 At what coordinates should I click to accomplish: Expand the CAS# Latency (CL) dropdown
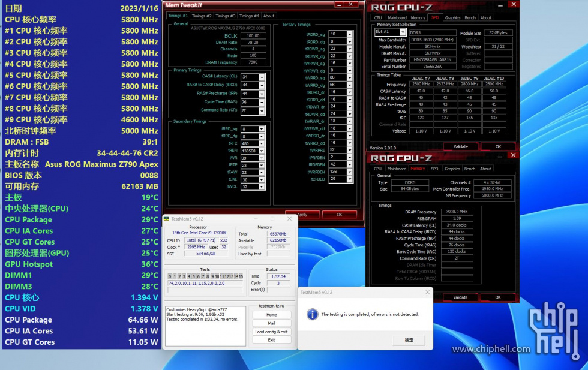pos(262,77)
